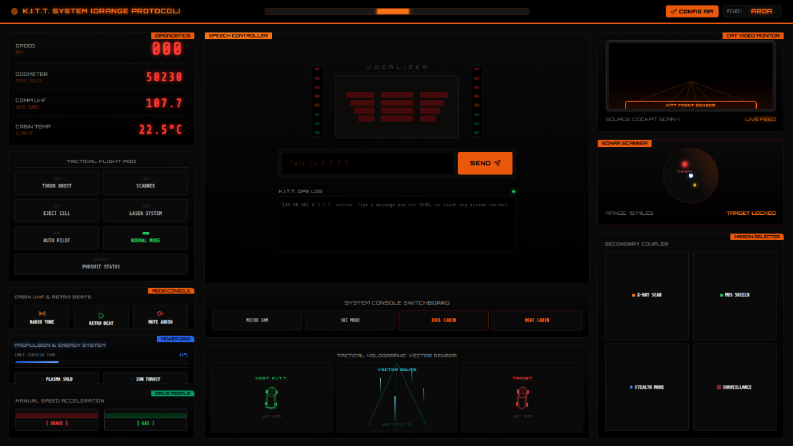Viewport: 793px width, 446px height.
Task: Toggle Eject Cell
Action: [x=57, y=210]
